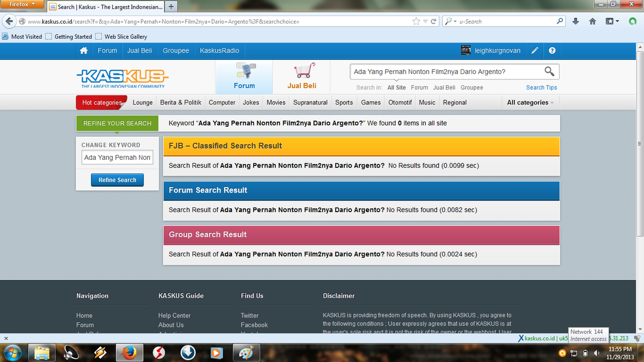
Task: Click the browser URL address bar
Action: pos(219,22)
